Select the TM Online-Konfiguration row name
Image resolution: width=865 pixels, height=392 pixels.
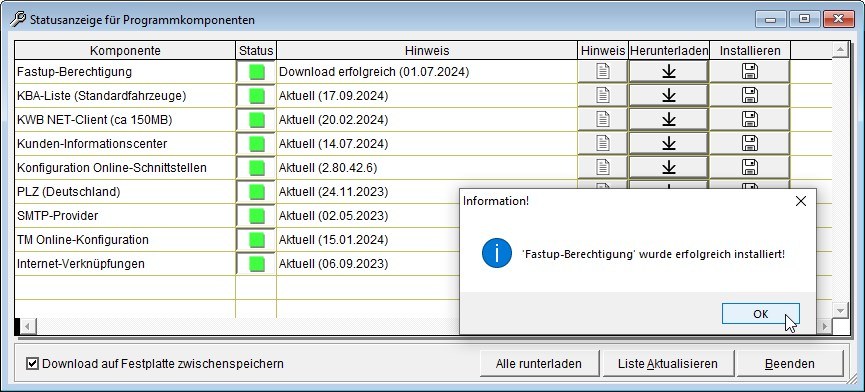coord(83,240)
